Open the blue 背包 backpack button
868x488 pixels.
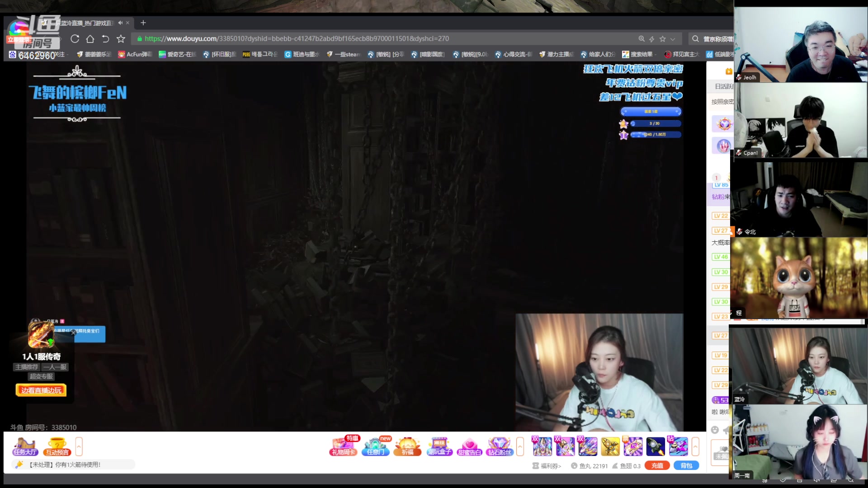tap(686, 465)
